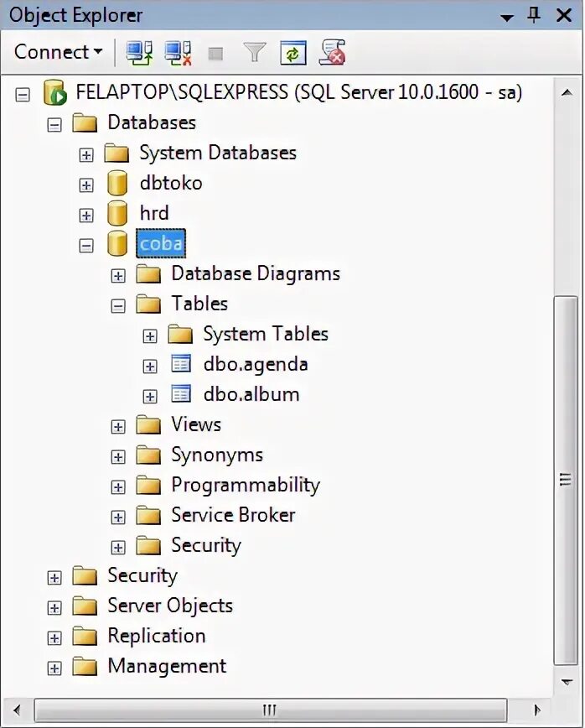Expand the coba database Security folder

click(118, 548)
